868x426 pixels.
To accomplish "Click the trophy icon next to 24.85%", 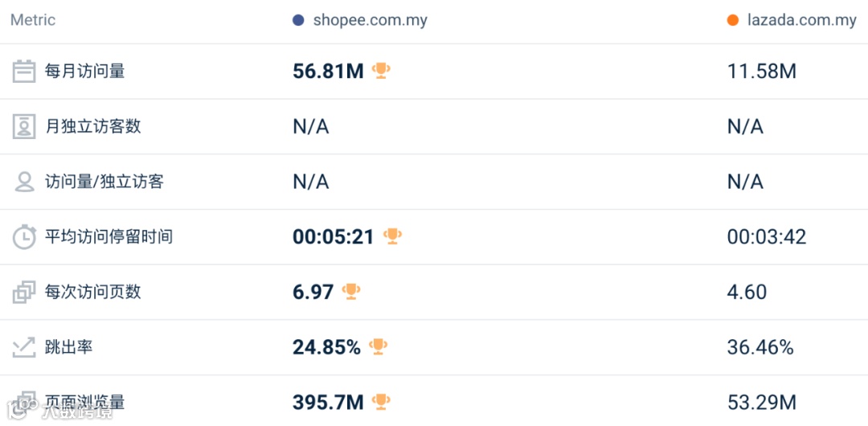I will 378,346.
